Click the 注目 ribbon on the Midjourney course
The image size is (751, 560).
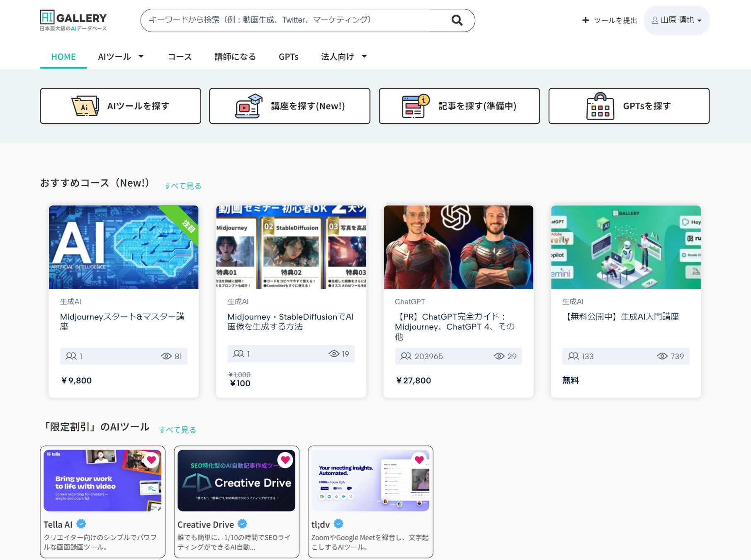tap(188, 225)
